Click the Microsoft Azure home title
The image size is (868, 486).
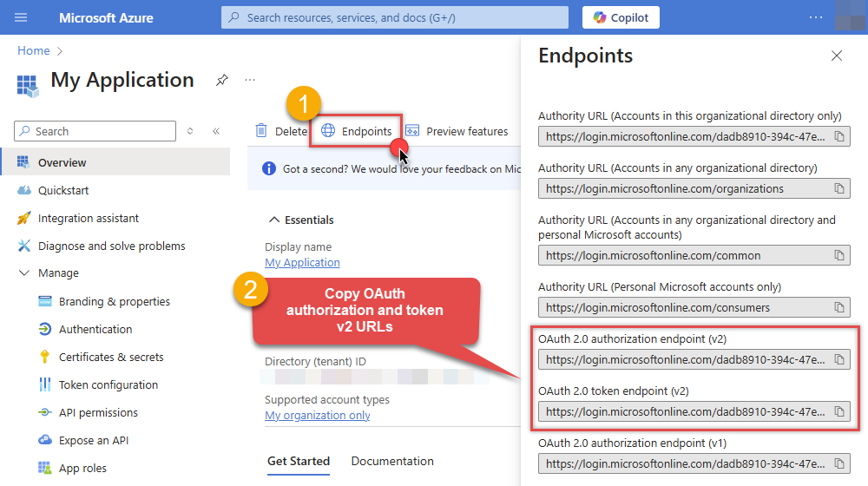[x=106, y=17]
